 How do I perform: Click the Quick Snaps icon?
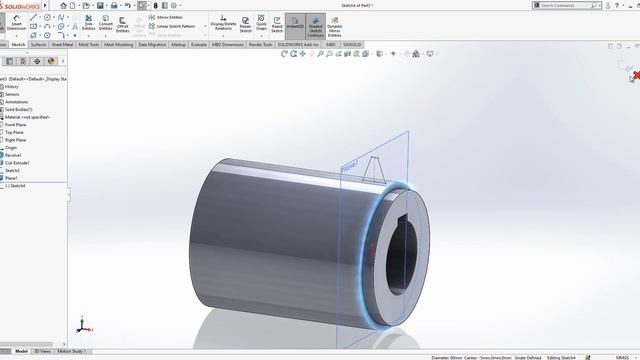click(x=261, y=22)
